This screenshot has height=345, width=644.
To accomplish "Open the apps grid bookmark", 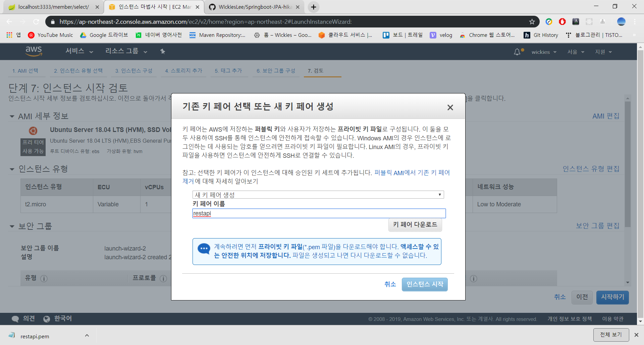I will pyautogui.click(x=14, y=35).
